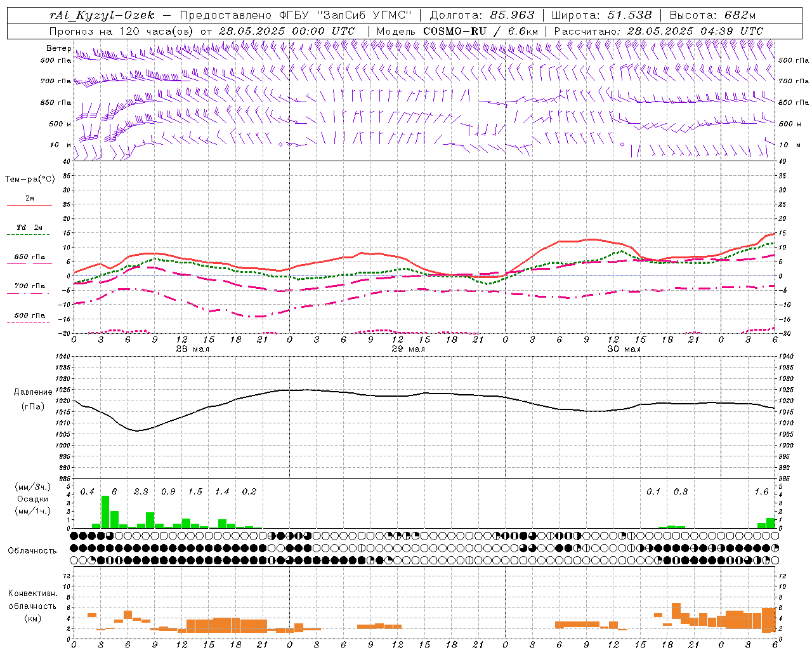The height and width of the screenshot is (650, 812).
Task: Click 'Рассчитано: 28.05.2025 04:39 UTC' text
Action: (x=658, y=31)
